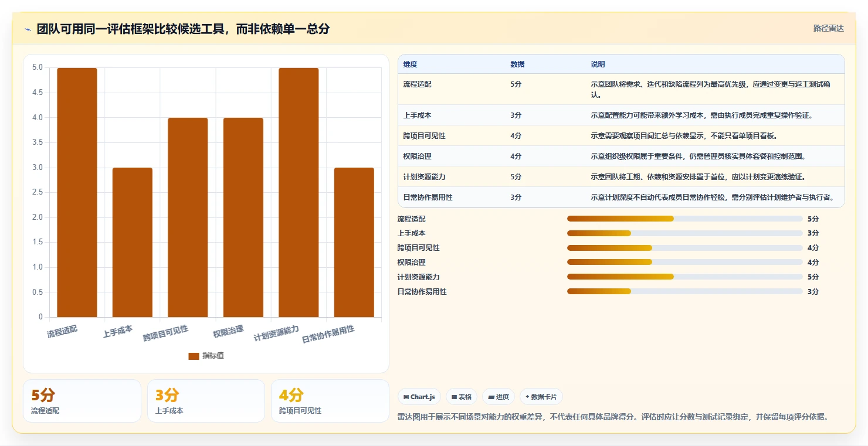The image size is (868, 446).
Task: Toggle the 指标值 legend swatch
Action: (x=194, y=356)
